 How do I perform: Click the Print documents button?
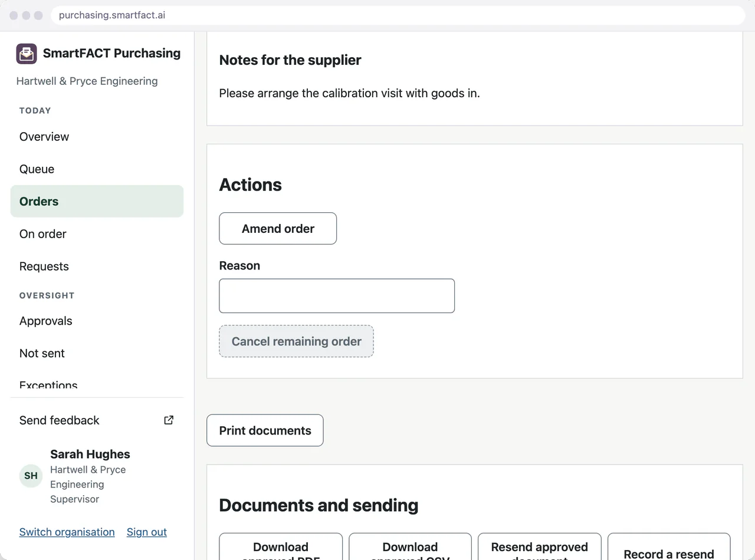[x=265, y=431]
